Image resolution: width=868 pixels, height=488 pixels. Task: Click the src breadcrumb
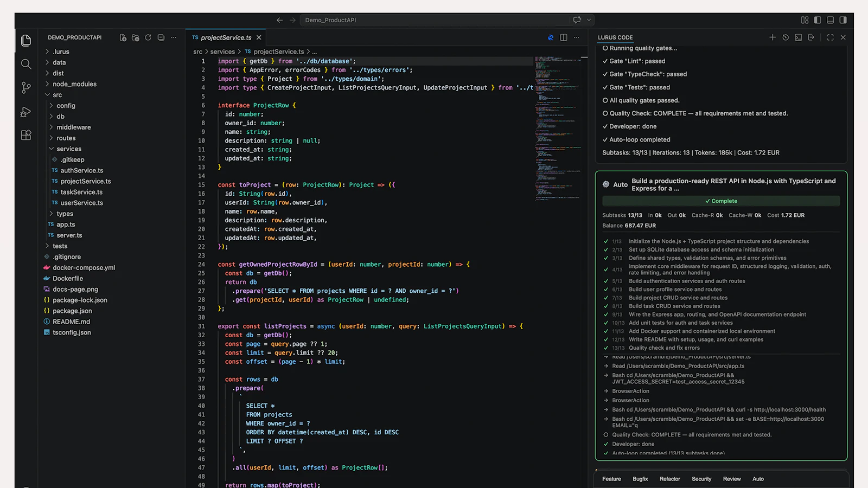tap(197, 52)
